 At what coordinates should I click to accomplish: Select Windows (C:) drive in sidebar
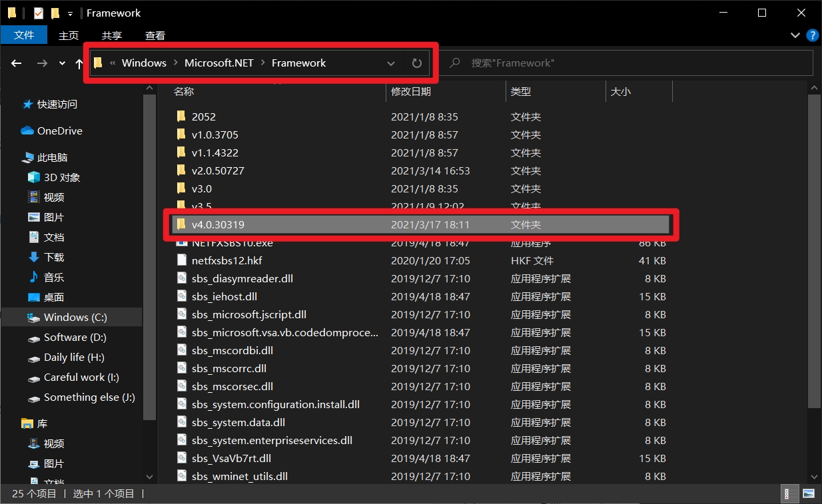[x=75, y=318]
